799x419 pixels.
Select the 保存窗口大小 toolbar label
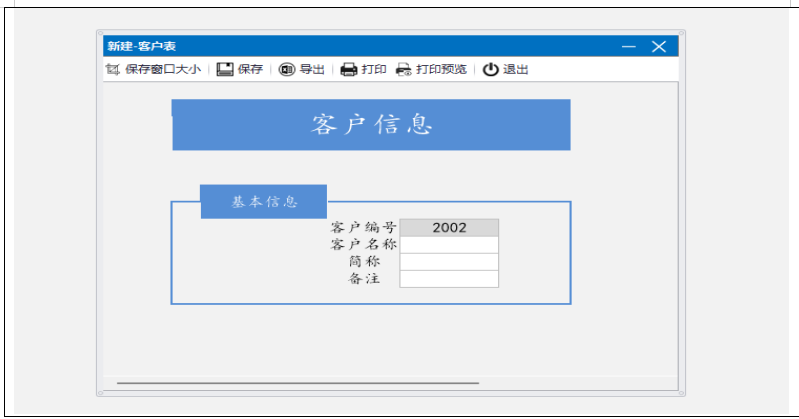click(163, 70)
